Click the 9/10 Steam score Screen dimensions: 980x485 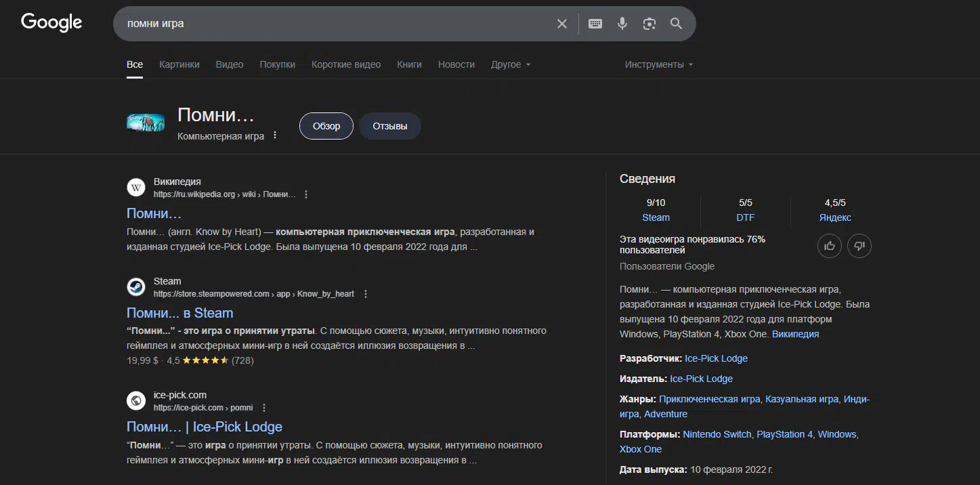(x=656, y=203)
